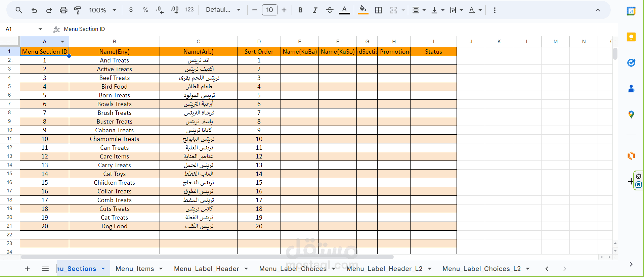The width and height of the screenshot is (644, 277).
Task: Switch to the Menu_Label_Header sheet tab
Action: [x=207, y=269]
